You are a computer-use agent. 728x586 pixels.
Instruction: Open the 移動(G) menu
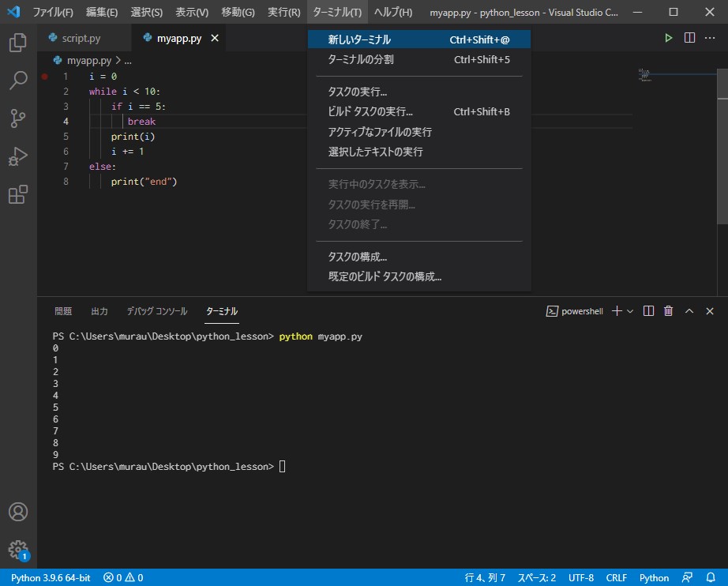pyautogui.click(x=238, y=12)
